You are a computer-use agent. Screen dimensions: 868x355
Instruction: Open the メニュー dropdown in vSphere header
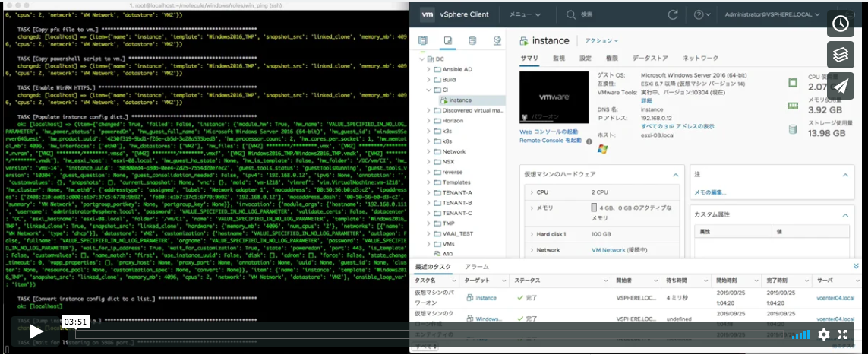coord(525,14)
